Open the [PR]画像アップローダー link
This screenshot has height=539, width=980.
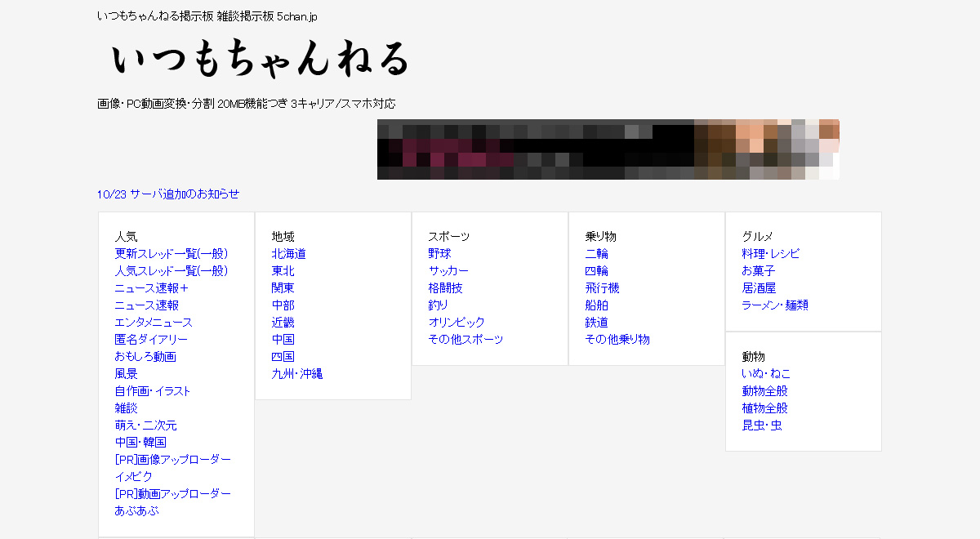pos(173,460)
